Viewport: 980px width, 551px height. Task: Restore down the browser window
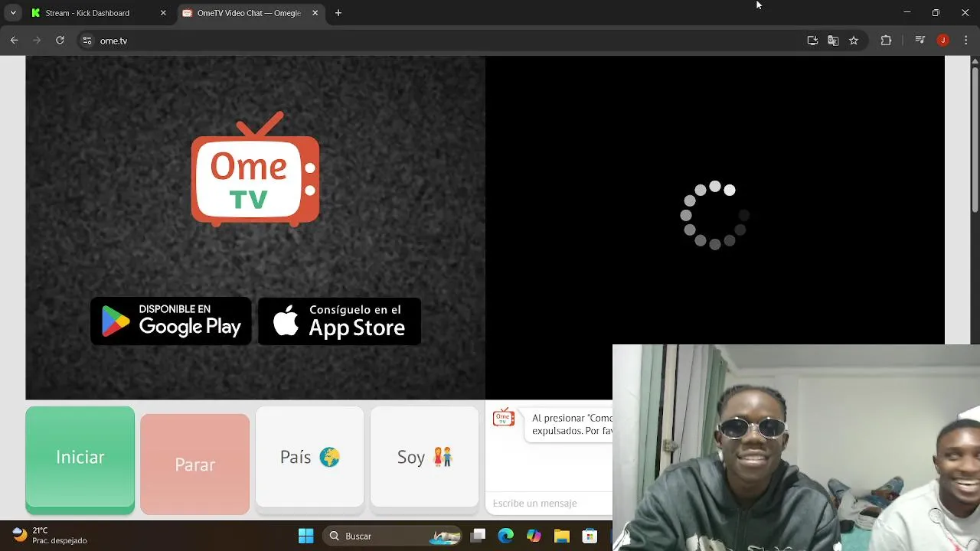(x=936, y=13)
